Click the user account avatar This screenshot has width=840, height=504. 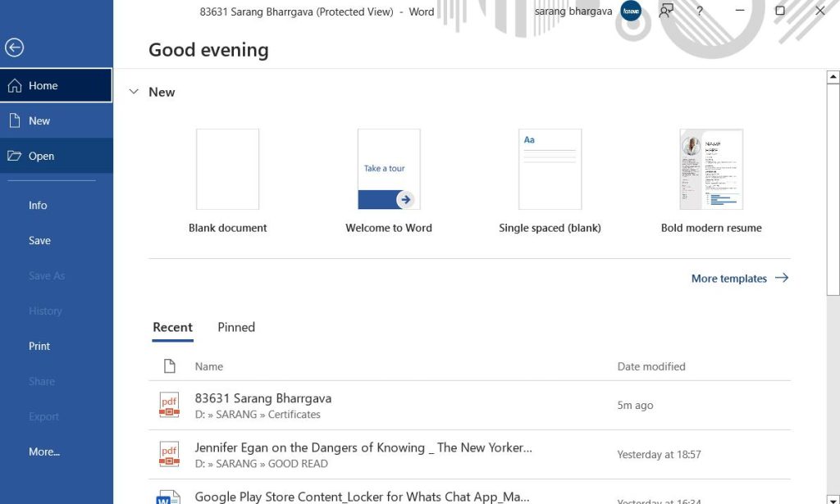pos(631,11)
